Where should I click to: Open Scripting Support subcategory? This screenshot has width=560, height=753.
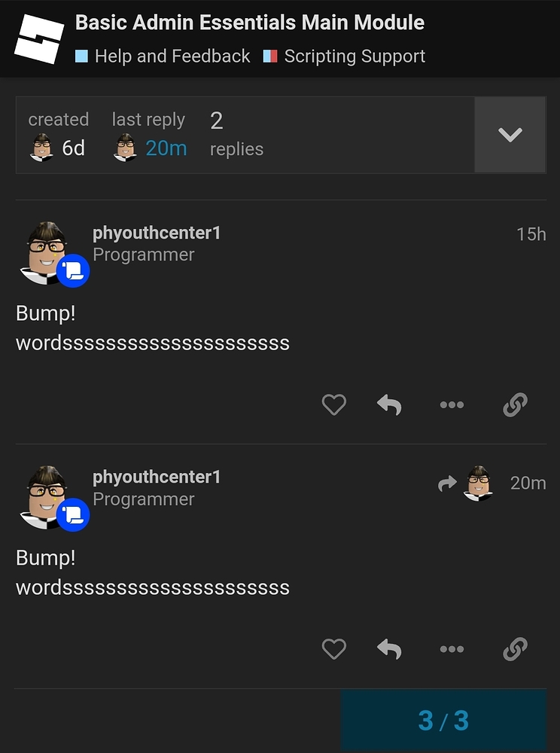pos(345,56)
